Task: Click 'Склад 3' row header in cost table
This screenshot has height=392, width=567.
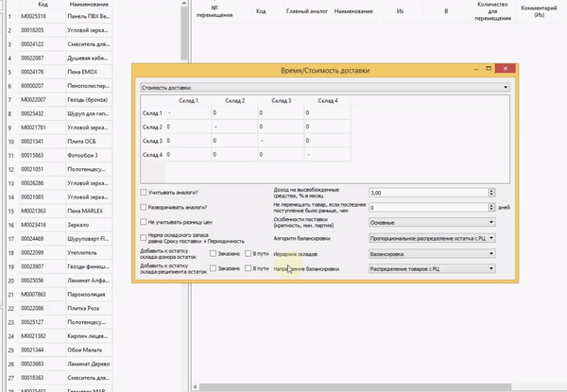Action: 152,141
